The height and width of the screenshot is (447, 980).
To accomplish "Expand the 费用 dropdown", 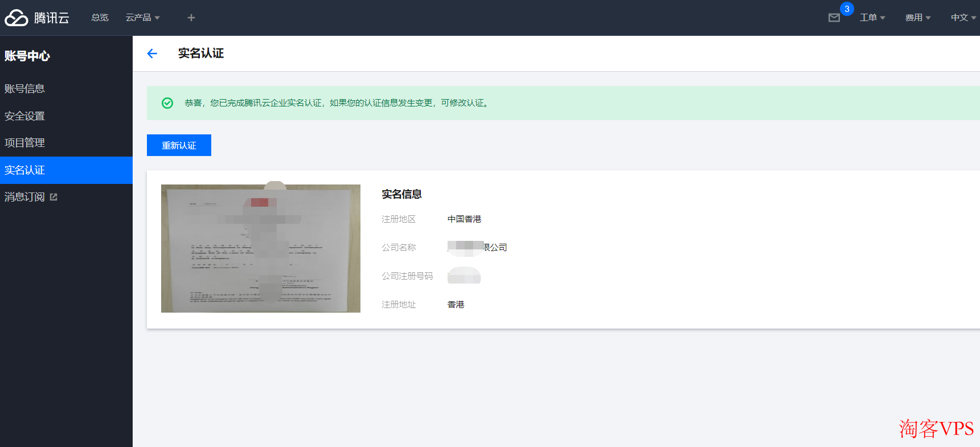I will pyautogui.click(x=918, y=18).
